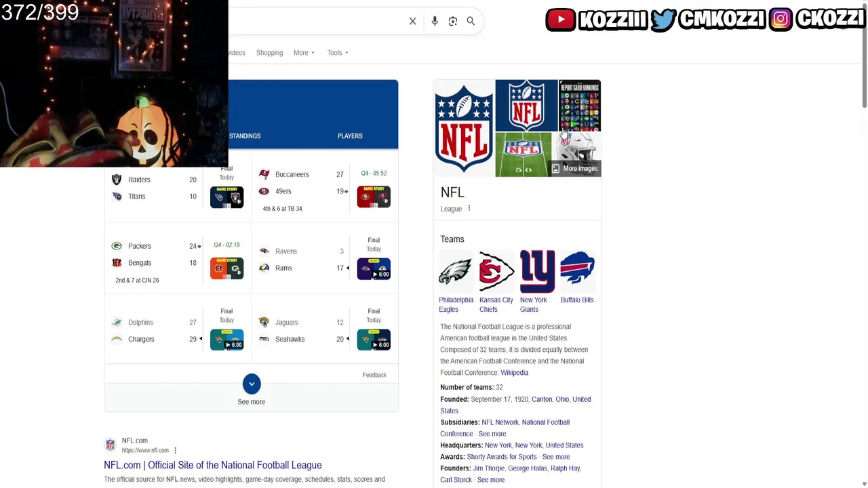The height and width of the screenshot is (488, 868).
Task: Expand See more for Awards
Action: (x=556, y=457)
